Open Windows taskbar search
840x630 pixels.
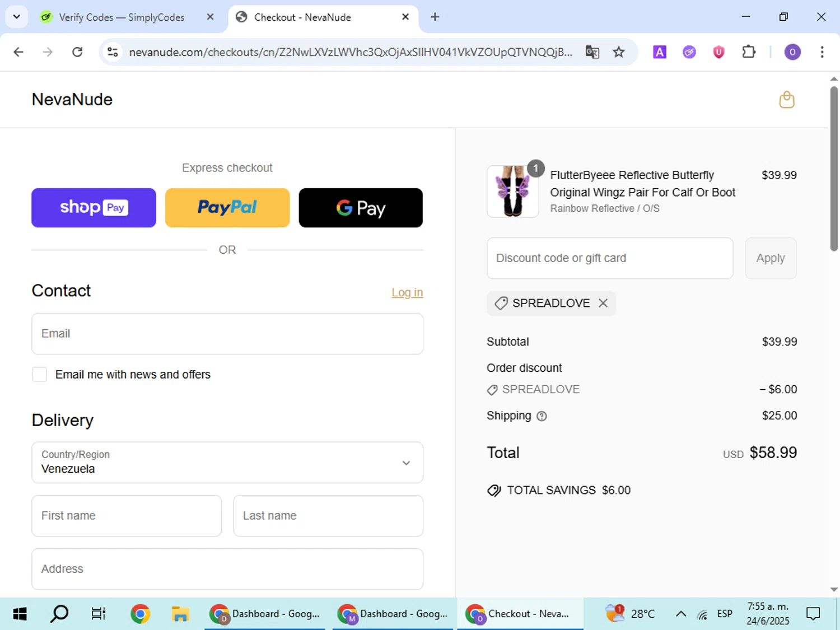coord(59,614)
